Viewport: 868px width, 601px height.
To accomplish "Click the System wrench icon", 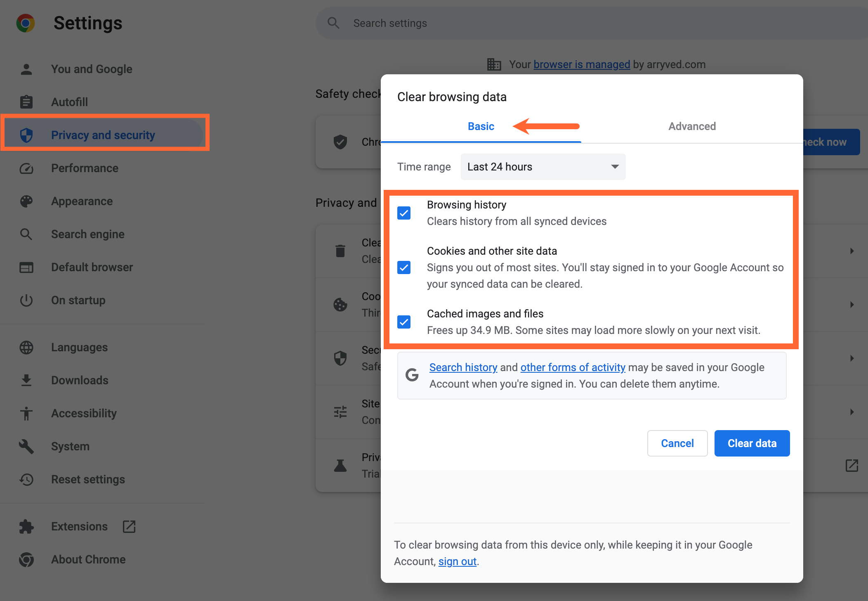I will point(26,447).
